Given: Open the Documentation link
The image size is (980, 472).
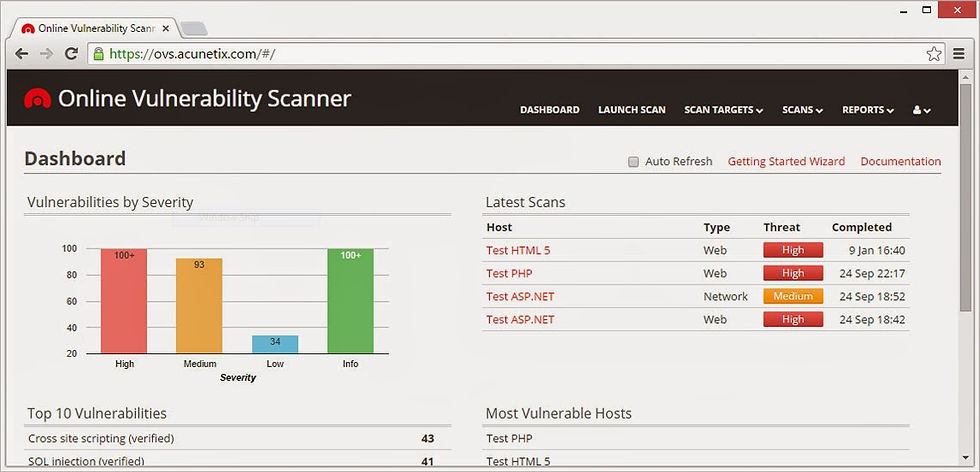Looking at the screenshot, I should point(901,161).
